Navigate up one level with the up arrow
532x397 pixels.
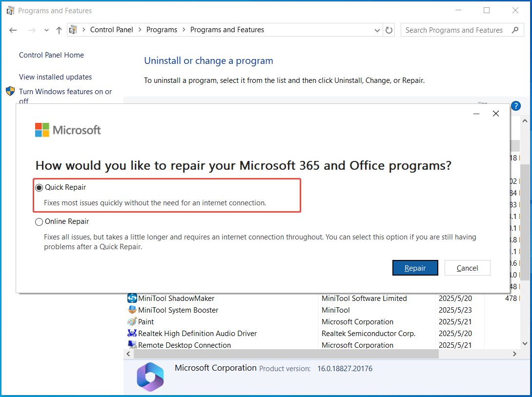click(x=59, y=30)
